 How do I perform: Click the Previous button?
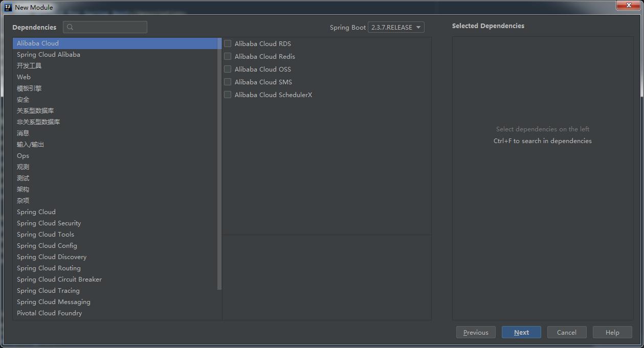point(476,332)
